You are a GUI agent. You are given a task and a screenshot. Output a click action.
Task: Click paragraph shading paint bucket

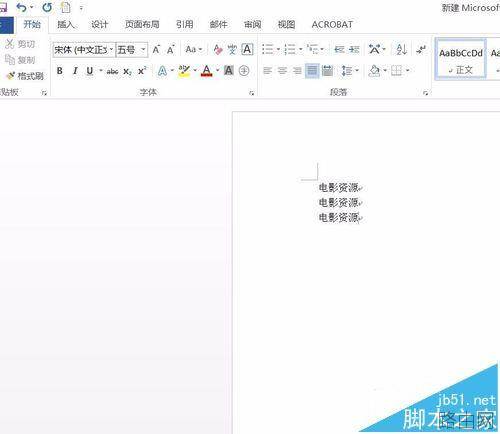pyautogui.click(x=374, y=71)
